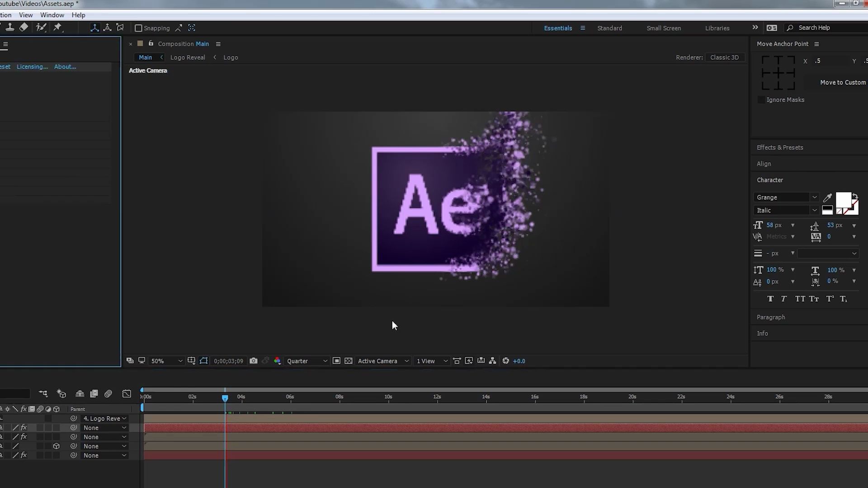868x488 pixels.
Task: Toggle Faux Bold text style
Action: (770, 299)
